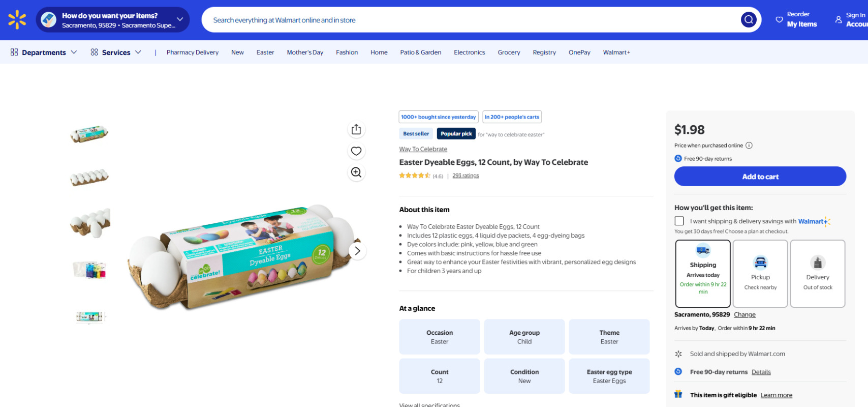Add item to favorites heart icon

(356, 151)
